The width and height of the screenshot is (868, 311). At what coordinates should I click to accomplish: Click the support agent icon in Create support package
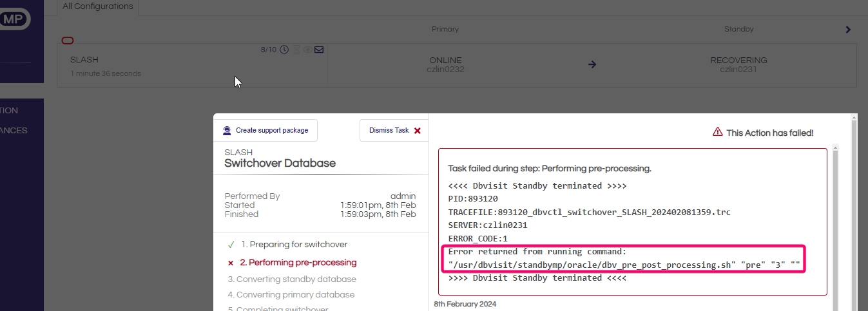pyautogui.click(x=227, y=130)
